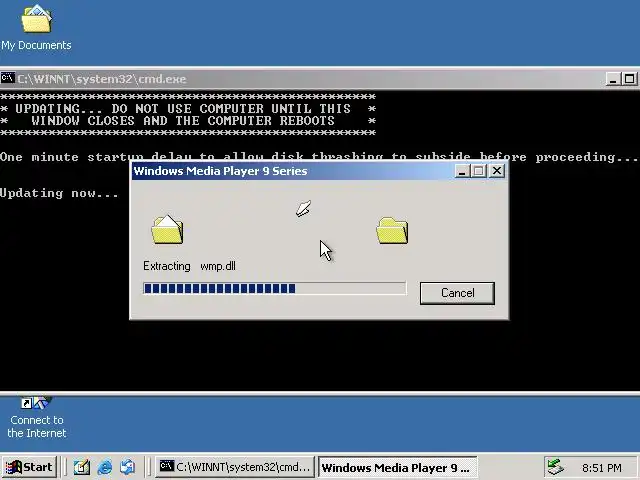Click the 'Updating now...' console line

pyautogui.click(x=59, y=193)
